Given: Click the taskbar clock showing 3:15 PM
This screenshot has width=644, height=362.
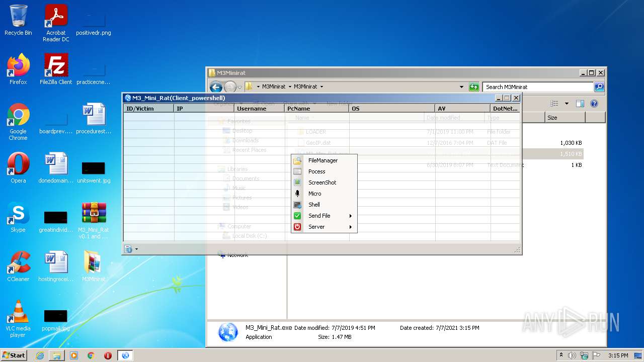Looking at the screenshot, I should 618,355.
